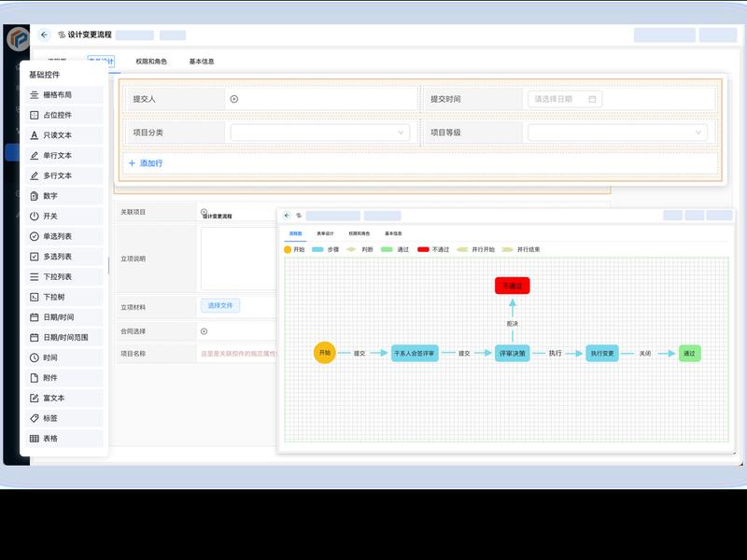Add a 数字 number control
The height and width of the screenshot is (560, 747).
(x=63, y=196)
